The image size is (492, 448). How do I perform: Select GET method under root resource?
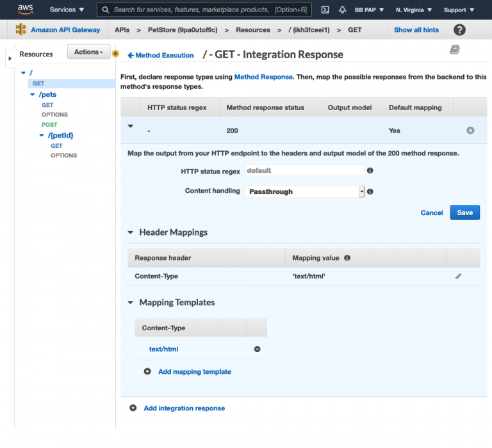[38, 83]
